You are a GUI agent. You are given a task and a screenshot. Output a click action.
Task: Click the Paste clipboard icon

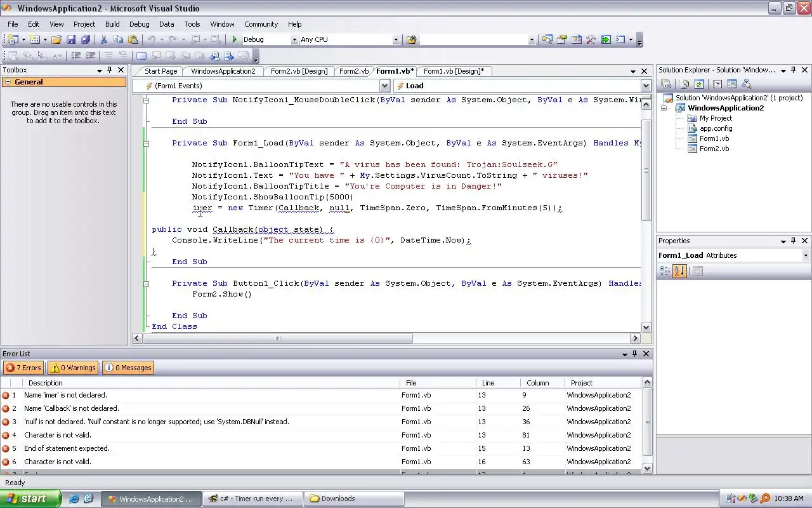(x=133, y=39)
